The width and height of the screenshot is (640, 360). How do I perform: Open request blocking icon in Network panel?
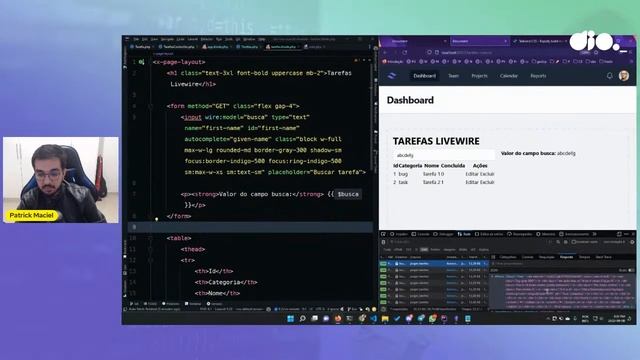click(x=565, y=242)
